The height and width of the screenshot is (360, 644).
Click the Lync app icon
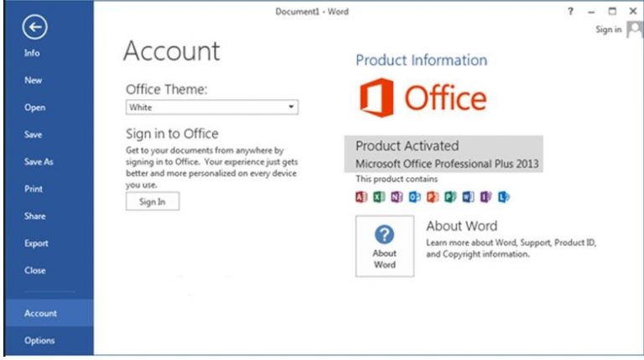[x=504, y=197]
